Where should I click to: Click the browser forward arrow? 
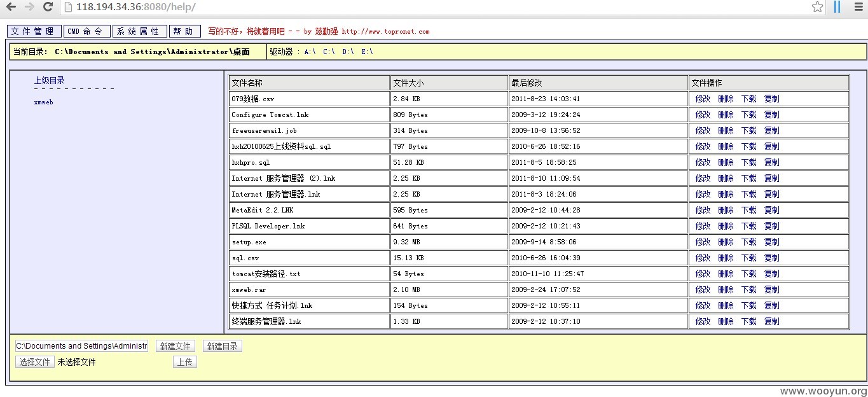point(29,7)
